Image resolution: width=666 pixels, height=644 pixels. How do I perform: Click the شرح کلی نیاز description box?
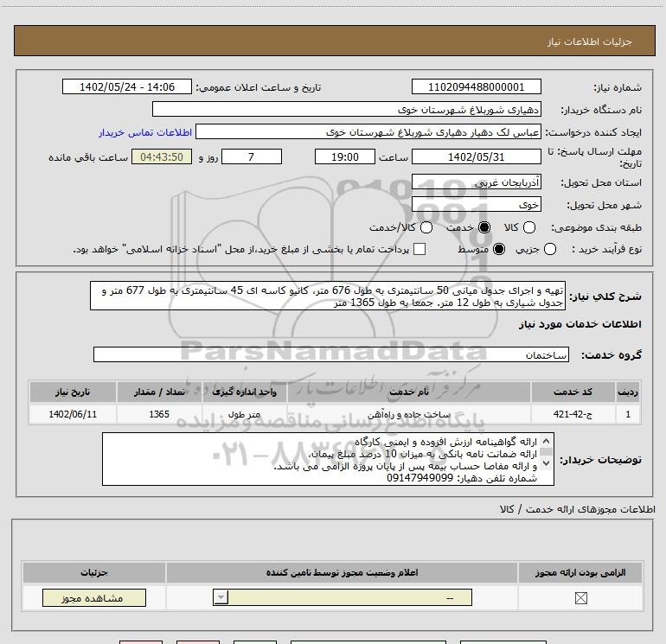pos(328,296)
